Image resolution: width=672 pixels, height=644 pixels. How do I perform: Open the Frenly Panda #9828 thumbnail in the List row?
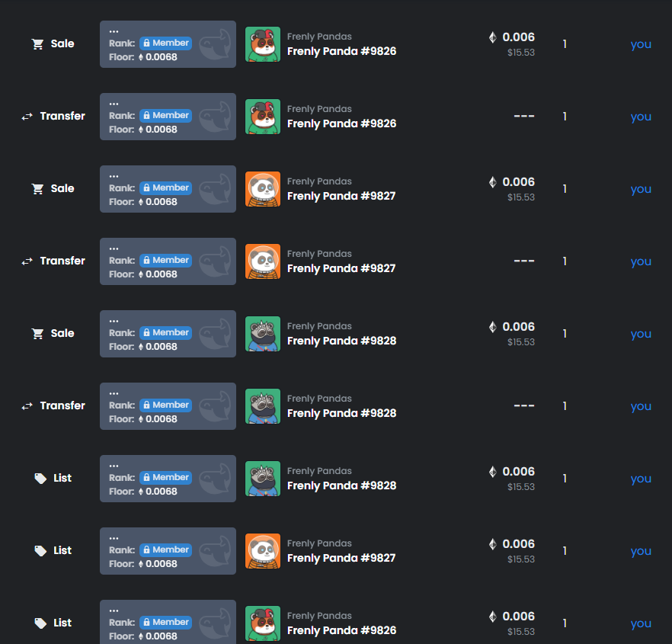263,479
